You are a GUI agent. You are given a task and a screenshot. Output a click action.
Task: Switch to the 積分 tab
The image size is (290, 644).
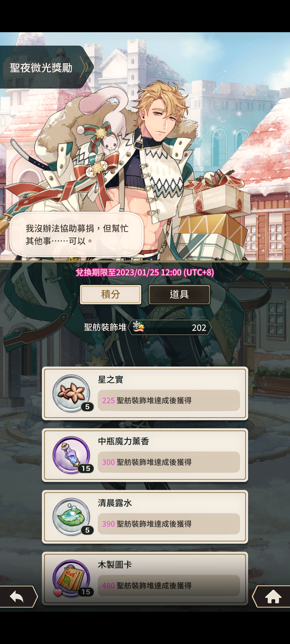pos(111,294)
